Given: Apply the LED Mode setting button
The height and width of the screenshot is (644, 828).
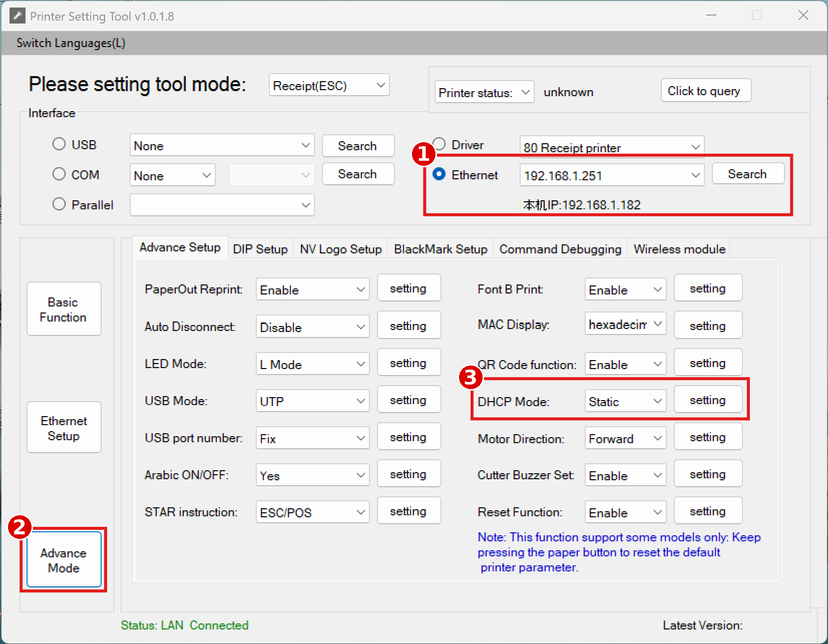Looking at the screenshot, I should (x=409, y=363).
